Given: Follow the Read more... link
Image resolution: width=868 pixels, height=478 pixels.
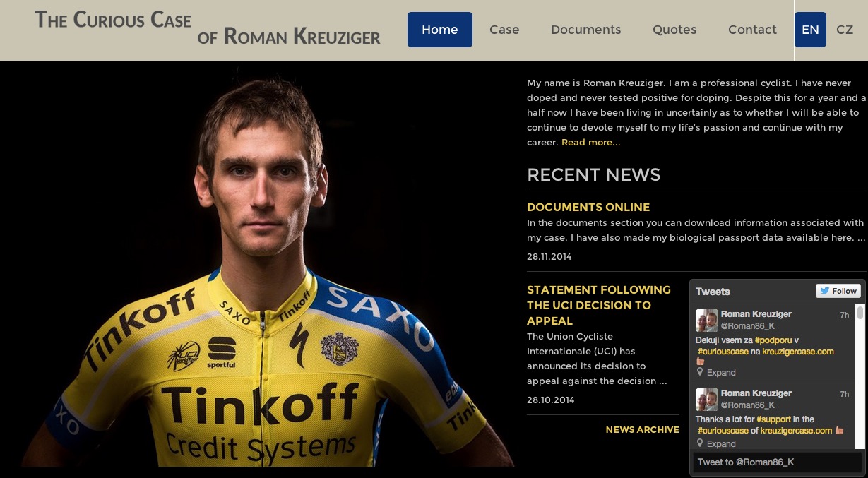Looking at the screenshot, I should click(591, 143).
